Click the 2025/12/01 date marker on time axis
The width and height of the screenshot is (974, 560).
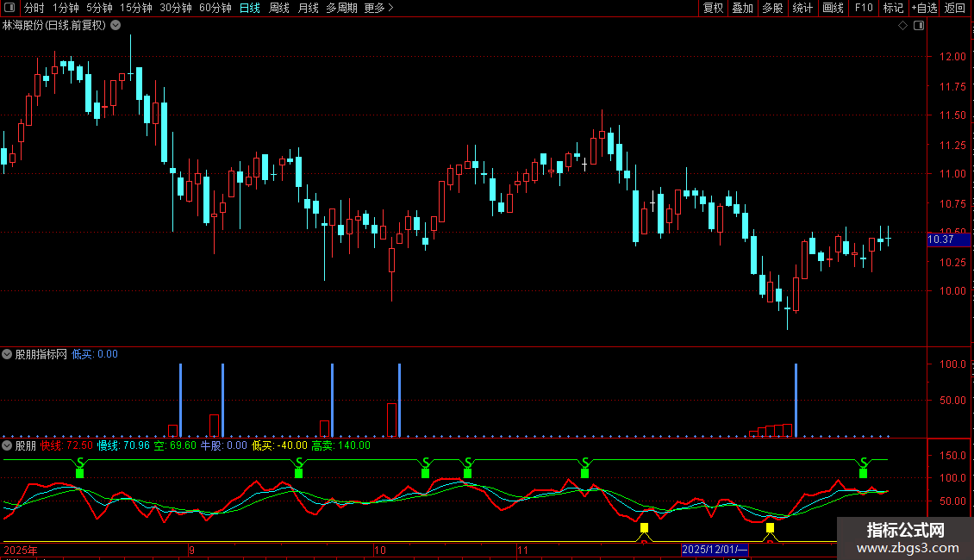(x=715, y=550)
